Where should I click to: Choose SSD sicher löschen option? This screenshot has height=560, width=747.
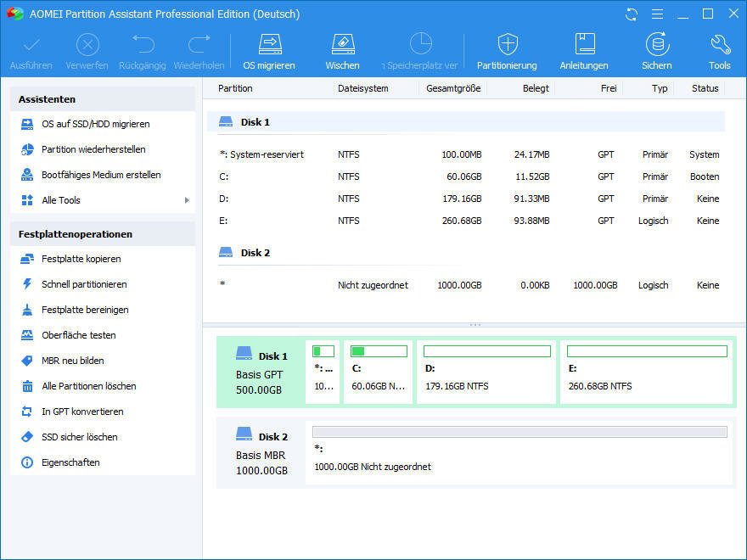(80, 437)
